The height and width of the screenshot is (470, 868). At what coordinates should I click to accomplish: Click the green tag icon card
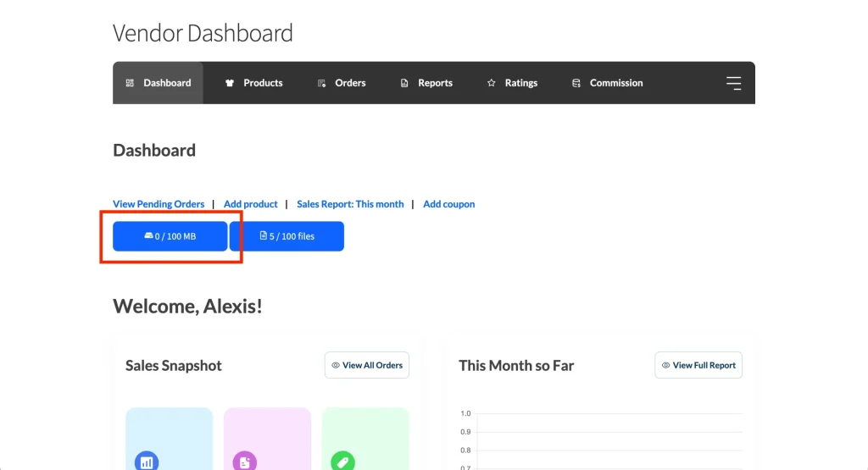point(342,462)
